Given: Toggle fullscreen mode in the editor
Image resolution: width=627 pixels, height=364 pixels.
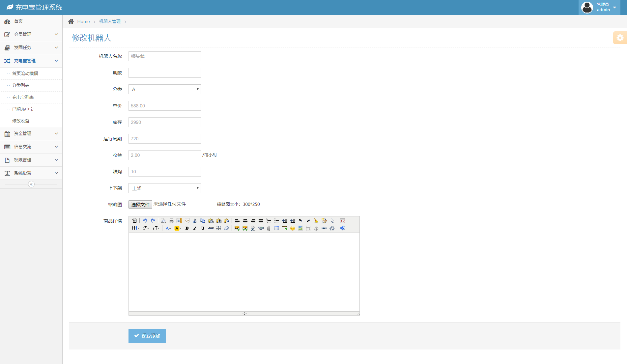Looking at the screenshot, I should point(343,221).
